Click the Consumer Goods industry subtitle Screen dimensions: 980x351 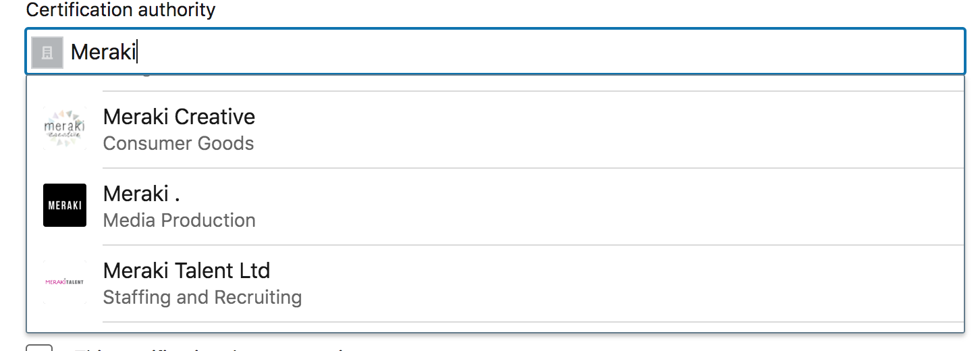pyautogui.click(x=178, y=144)
